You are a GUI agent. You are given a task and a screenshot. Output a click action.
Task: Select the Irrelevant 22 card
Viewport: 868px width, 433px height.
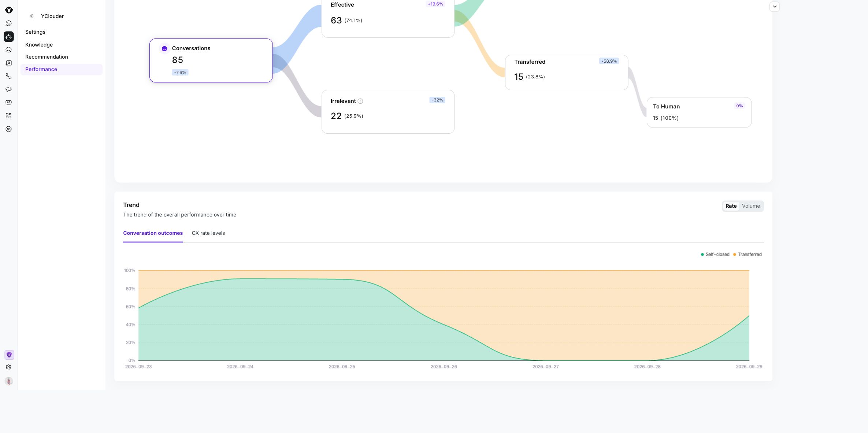click(x=388, y=112)
